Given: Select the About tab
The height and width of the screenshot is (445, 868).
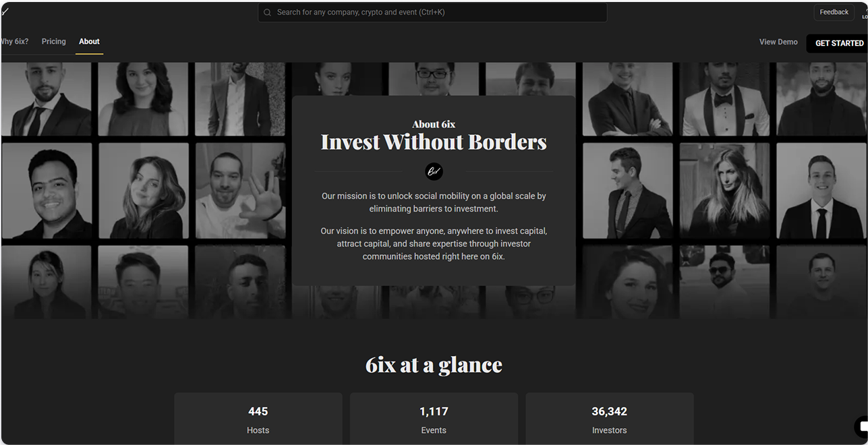Looking at the screenshot, I should pyautogui.click(x=89, y=42).
